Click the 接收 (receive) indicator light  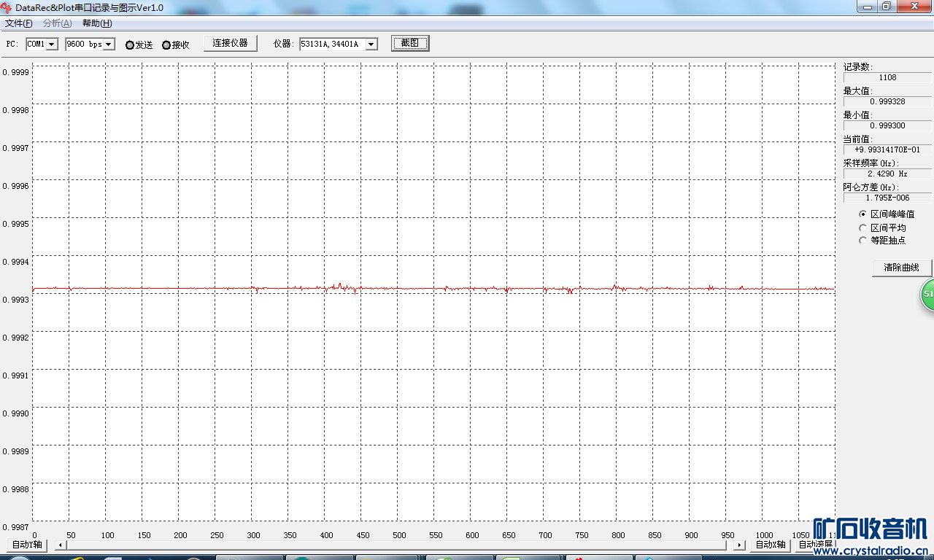click(166, 45)
